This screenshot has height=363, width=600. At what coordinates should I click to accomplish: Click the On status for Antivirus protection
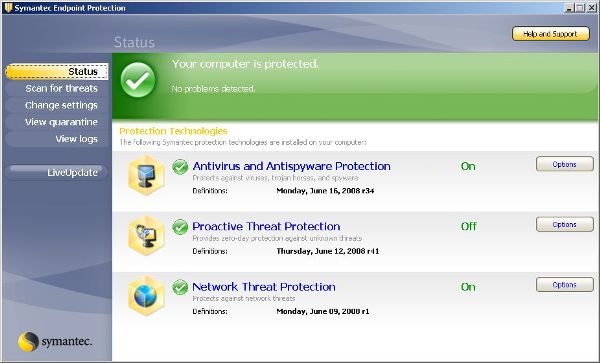coord(468,166)
